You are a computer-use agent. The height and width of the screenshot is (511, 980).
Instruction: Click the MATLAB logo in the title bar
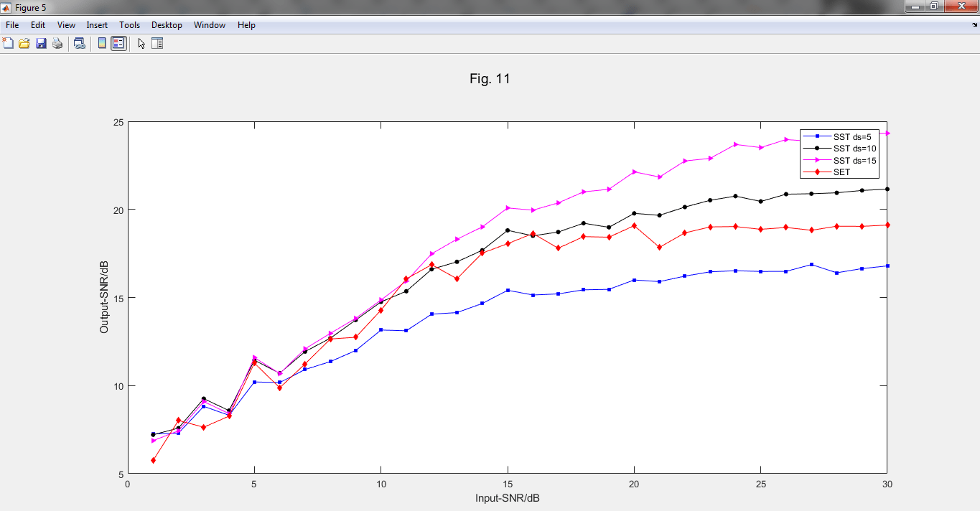(6, 6)
